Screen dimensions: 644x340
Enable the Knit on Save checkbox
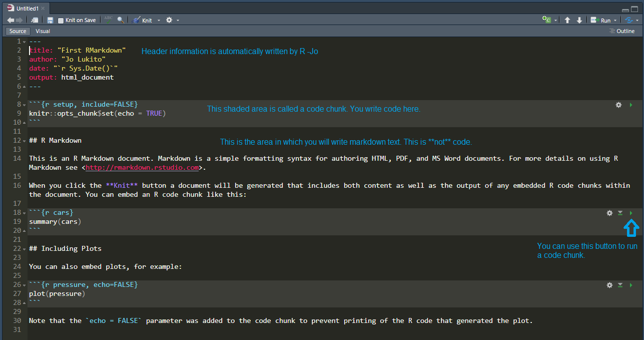pos(61,21)
